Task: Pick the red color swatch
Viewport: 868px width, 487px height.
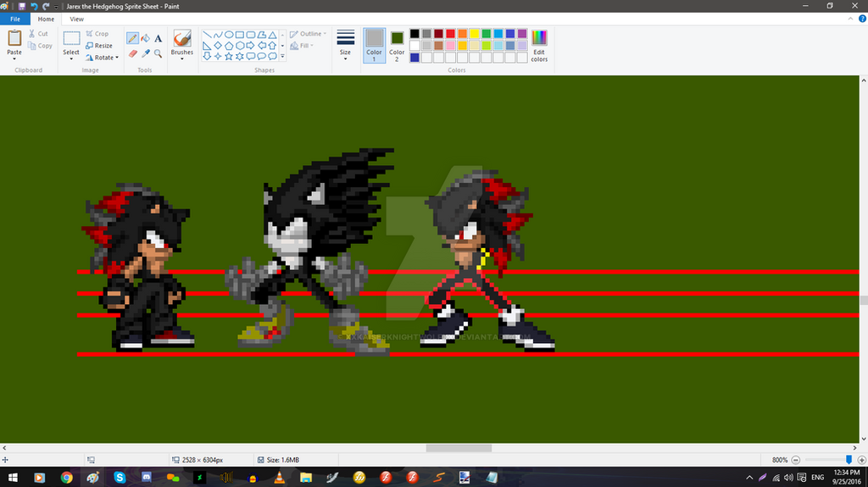Action: [x=451, y=34]
